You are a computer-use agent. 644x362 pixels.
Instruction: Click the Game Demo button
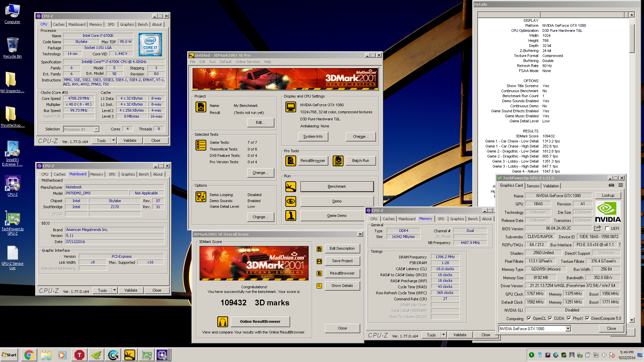tap(337, 216)
